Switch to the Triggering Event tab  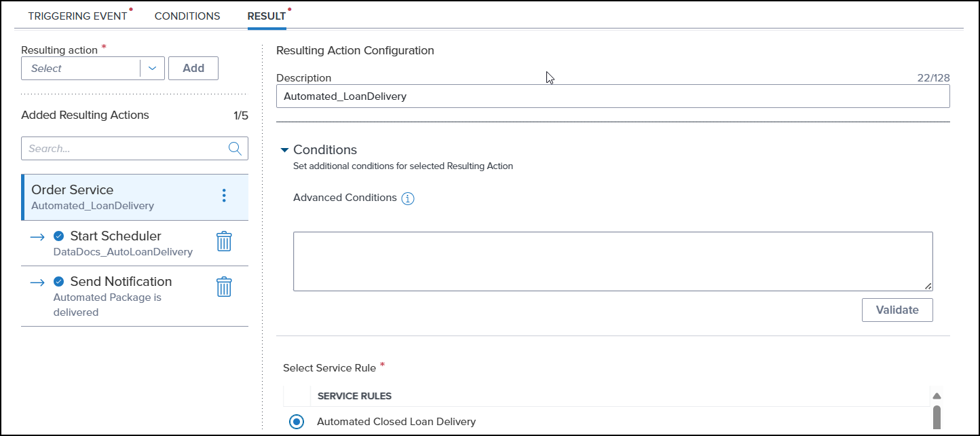click(x=77, y=16)
